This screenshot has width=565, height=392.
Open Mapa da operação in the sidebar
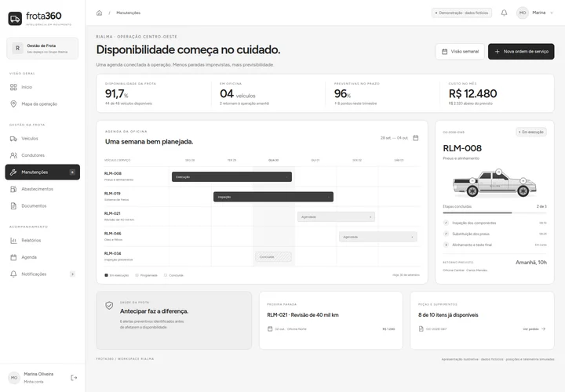(x=42, y=104)
